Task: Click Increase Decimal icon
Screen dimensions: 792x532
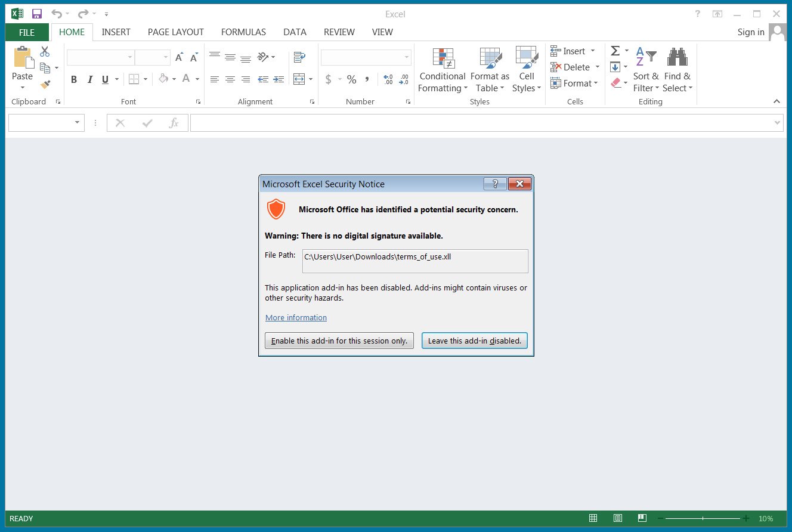Action: click(388, 79)
